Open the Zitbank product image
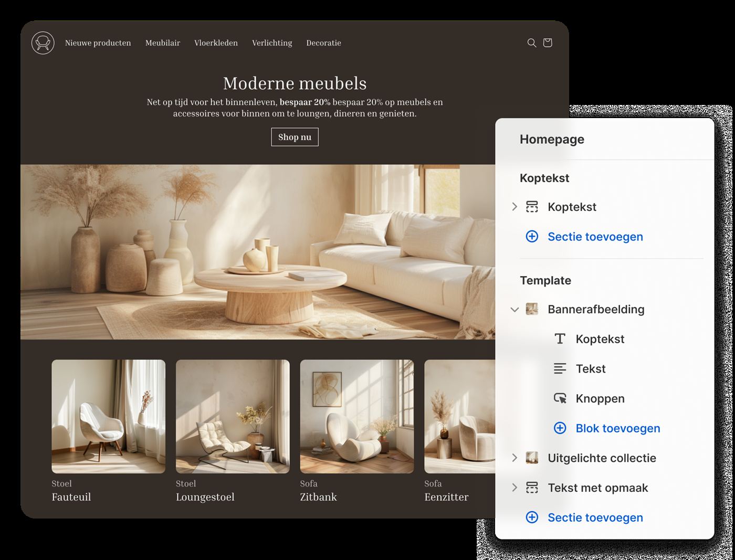 click(x=357, y=416)
